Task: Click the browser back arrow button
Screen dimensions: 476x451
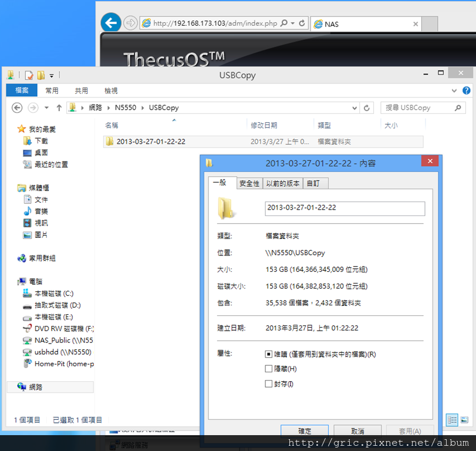Action: (x=111, y=22)
